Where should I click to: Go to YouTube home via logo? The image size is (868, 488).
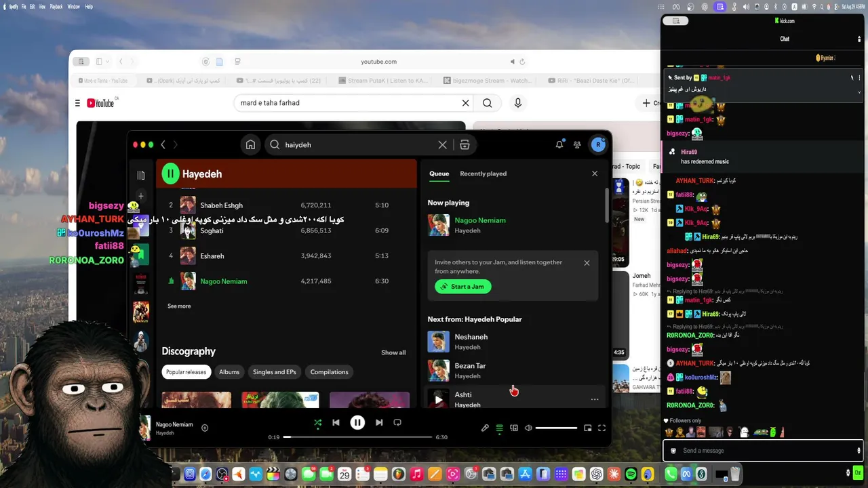102,103
